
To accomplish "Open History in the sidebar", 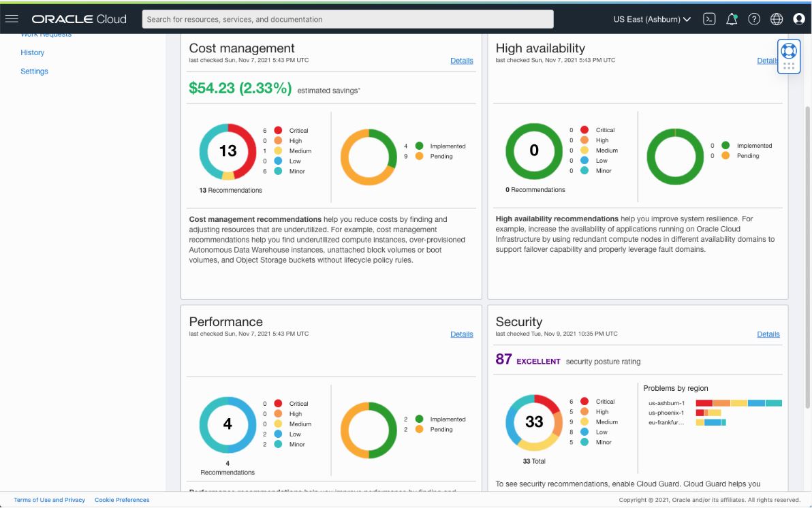I will click(32, 52).
